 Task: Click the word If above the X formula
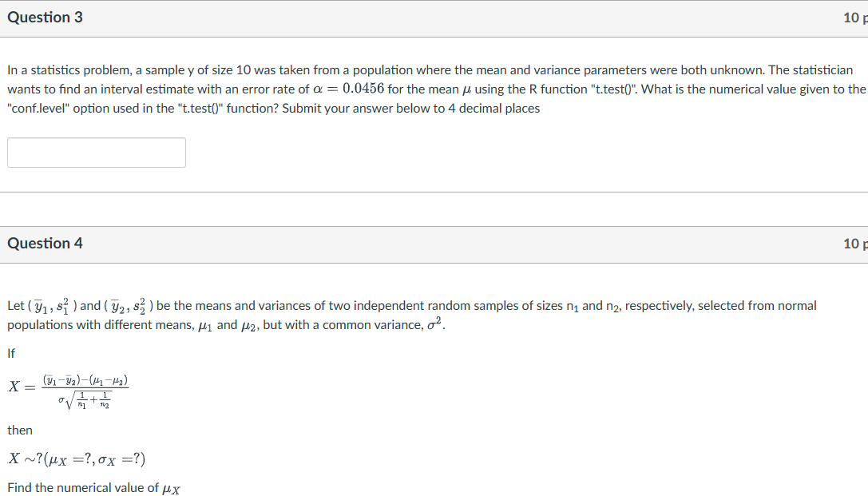click(x=10, y=353)
